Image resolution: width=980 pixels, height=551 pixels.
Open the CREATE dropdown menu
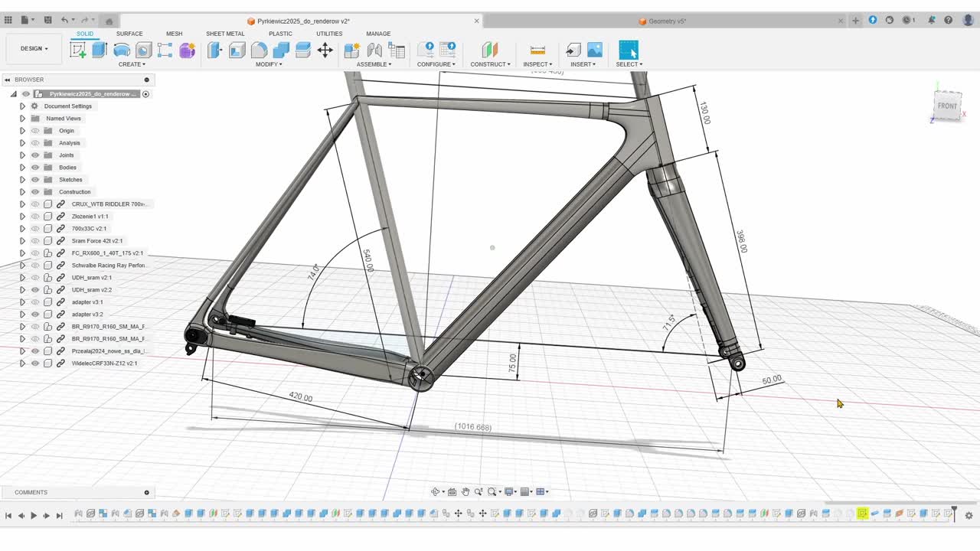tap(132, 64)
